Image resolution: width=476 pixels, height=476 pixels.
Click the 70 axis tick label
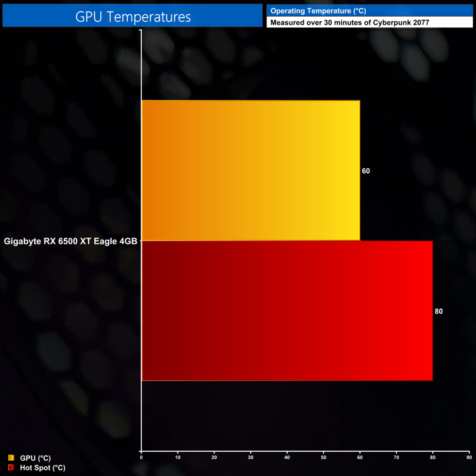396,457
